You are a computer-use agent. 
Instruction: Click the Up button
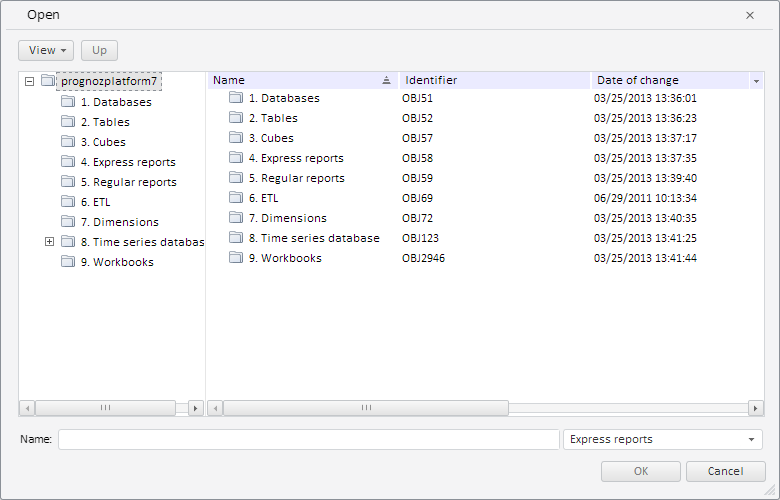pyautogui.click(x=99, y=50)
